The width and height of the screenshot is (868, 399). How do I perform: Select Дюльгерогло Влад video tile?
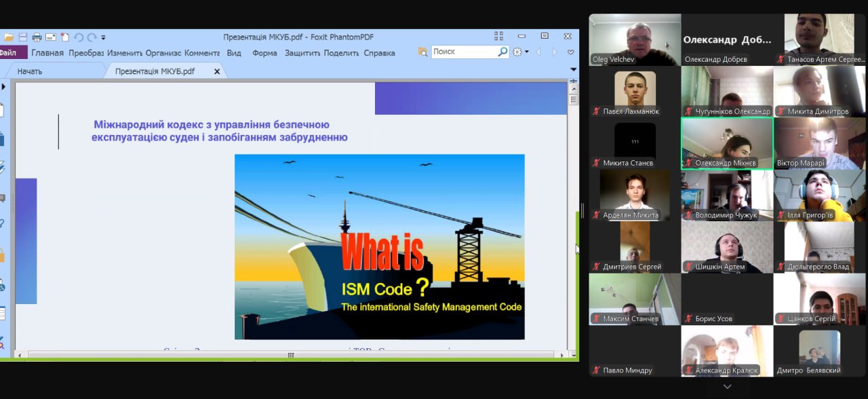(x=819, y=247)
